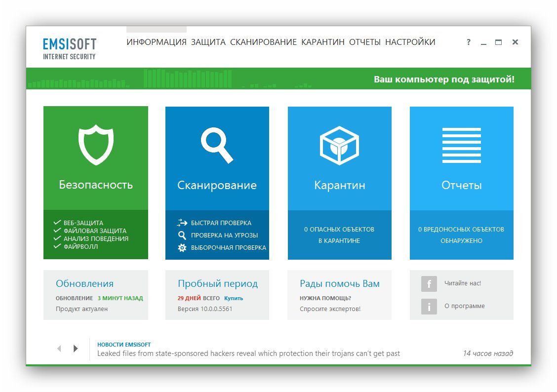Click the quick scan arrows icon
Image resolution: width=557 pixels, height=392 pixels.
click(182, 223)
